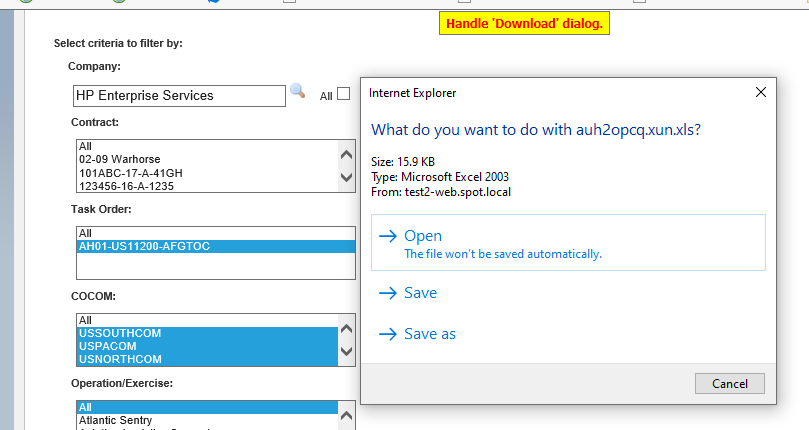Screen dimensions: 809x430
Task: Choose Save as in download dialog
Action: click(429, 334)
